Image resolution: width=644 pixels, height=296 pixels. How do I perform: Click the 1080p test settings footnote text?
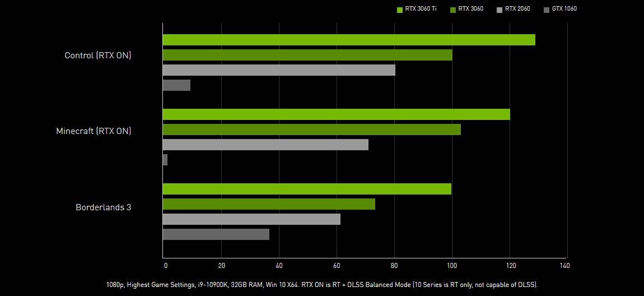tap(321, 285)
